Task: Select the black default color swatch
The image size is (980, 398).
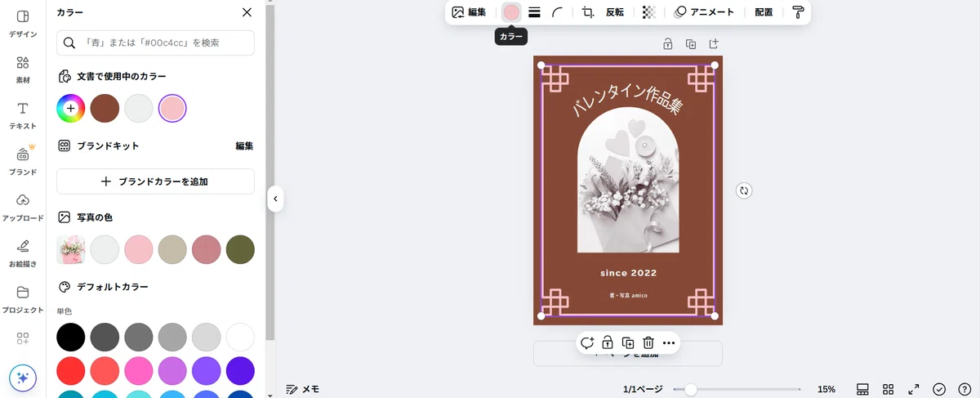Action: 71,337
